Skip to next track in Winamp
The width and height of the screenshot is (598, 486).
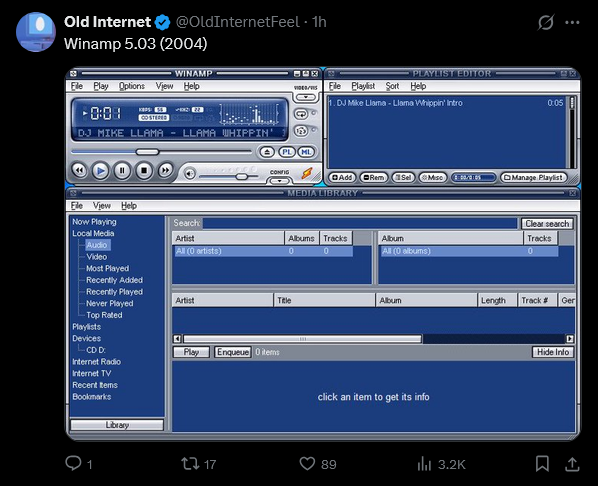point(165,171)
